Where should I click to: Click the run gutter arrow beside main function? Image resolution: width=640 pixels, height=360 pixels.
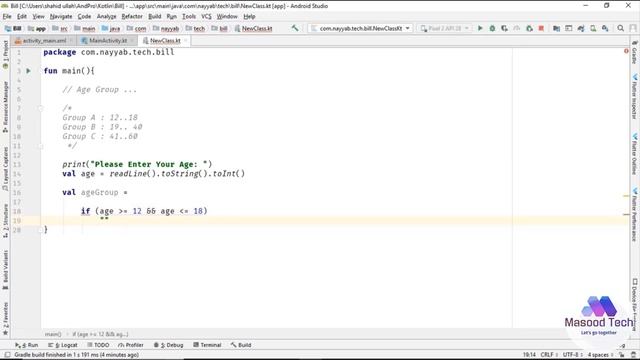(29, 71)
